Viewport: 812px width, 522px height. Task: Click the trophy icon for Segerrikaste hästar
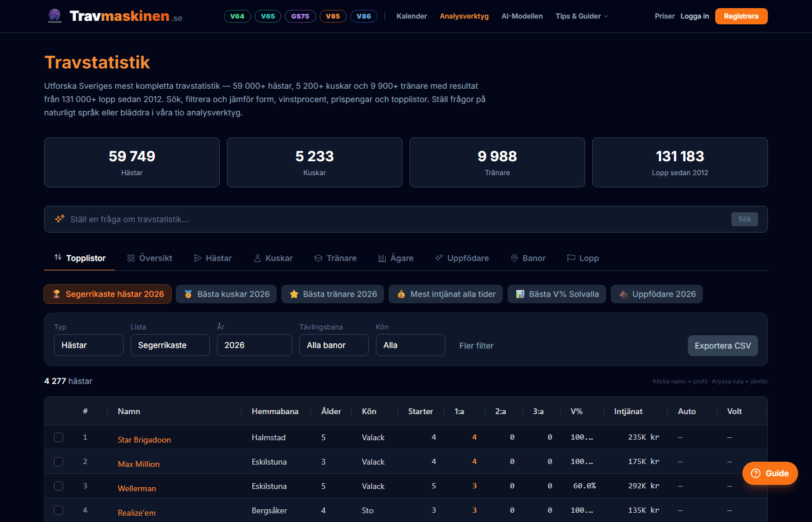pos(57,294)
